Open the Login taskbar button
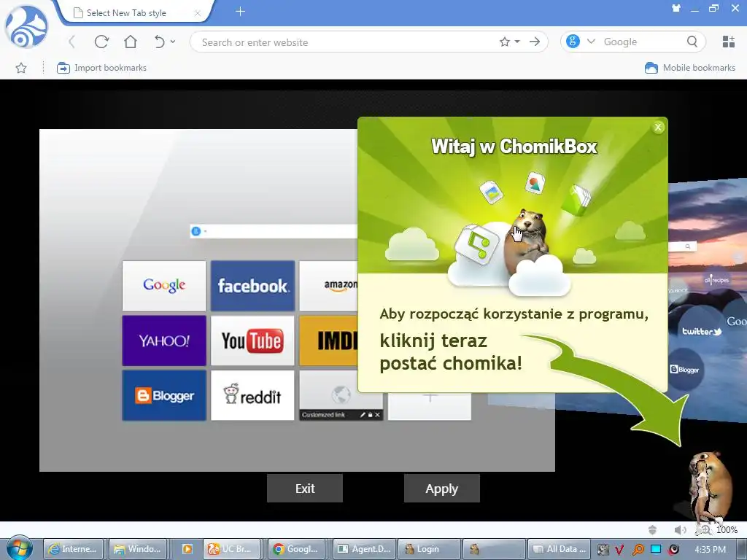This screenshot has height=560, width=747. [x=429, y=549]
